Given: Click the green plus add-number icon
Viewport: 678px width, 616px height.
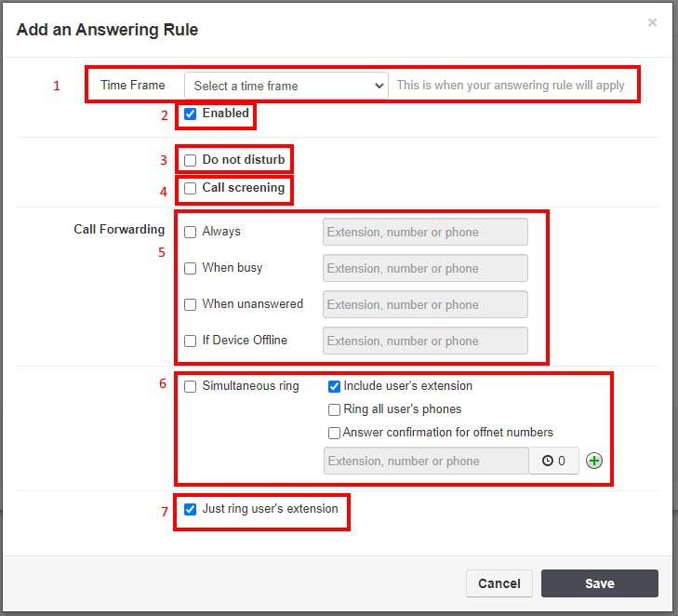Looking at the screenshot, I should pos(594,461).
